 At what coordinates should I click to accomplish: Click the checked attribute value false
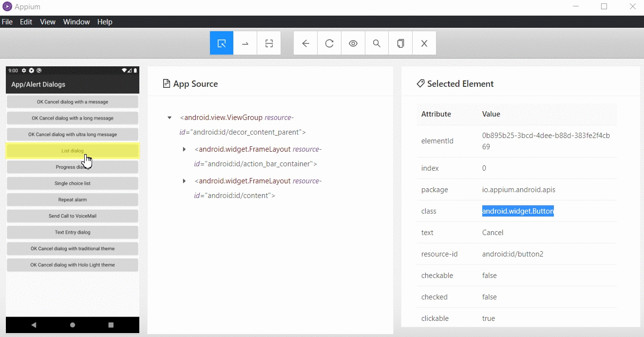(x=490, y=297)
